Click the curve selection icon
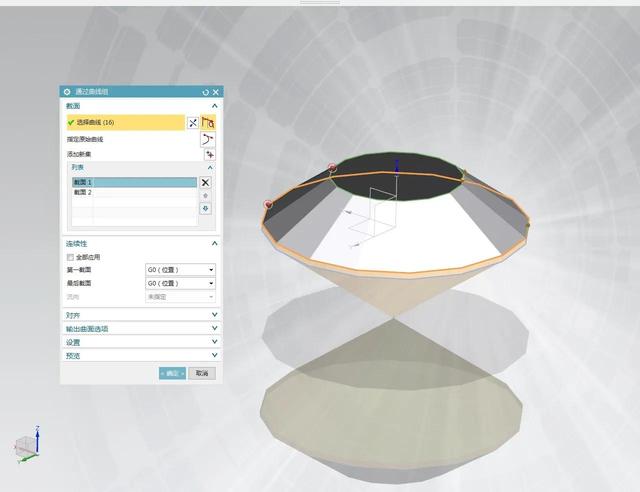The image size is (640, 492). point(209,122)
